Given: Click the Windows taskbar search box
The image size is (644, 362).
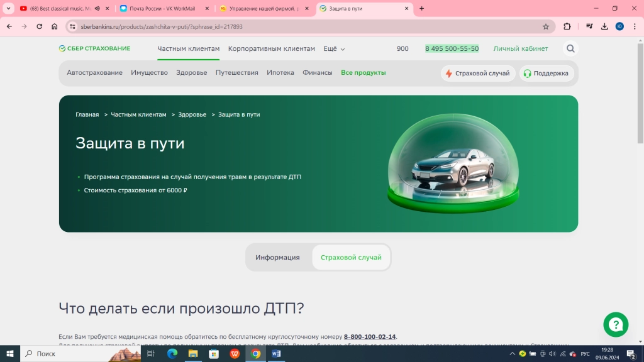Looking at the screenshot, I should [80, 353].
